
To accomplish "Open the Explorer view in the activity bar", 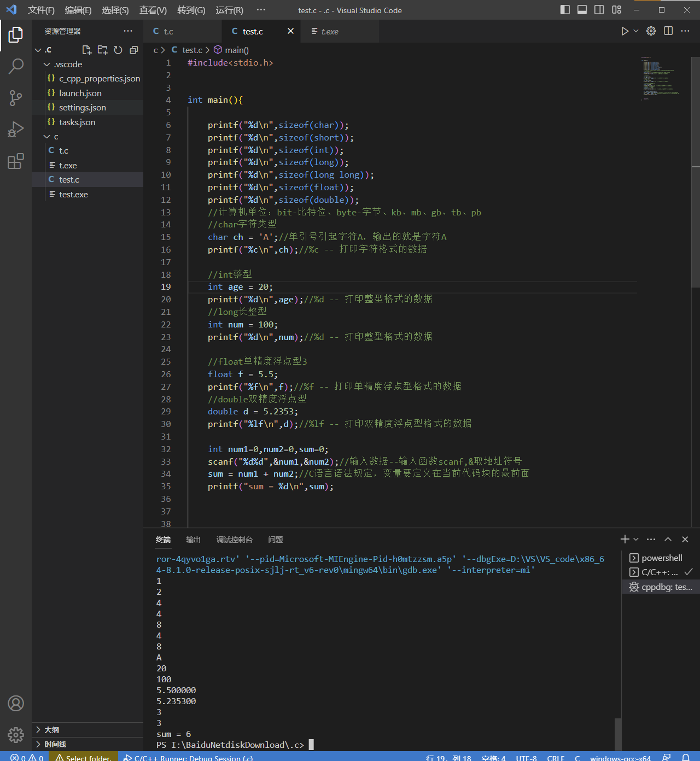I will (16, 35).
